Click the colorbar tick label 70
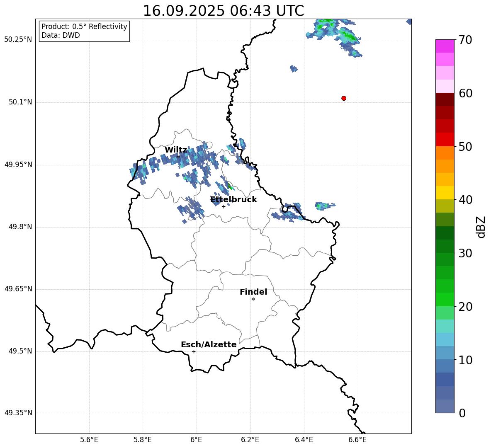The width and height of the screenshot is (491, 448). [x=465, y=40]
